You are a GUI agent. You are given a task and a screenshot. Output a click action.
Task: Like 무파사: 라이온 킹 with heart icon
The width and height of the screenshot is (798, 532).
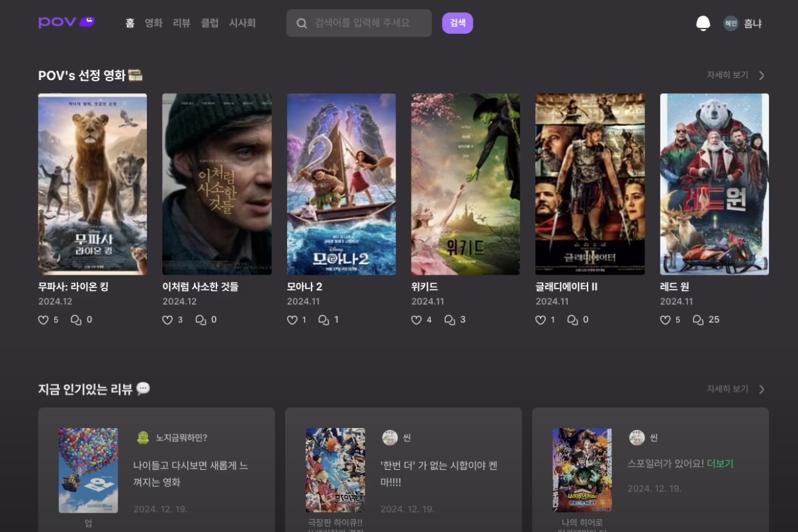tap(44, 320)
